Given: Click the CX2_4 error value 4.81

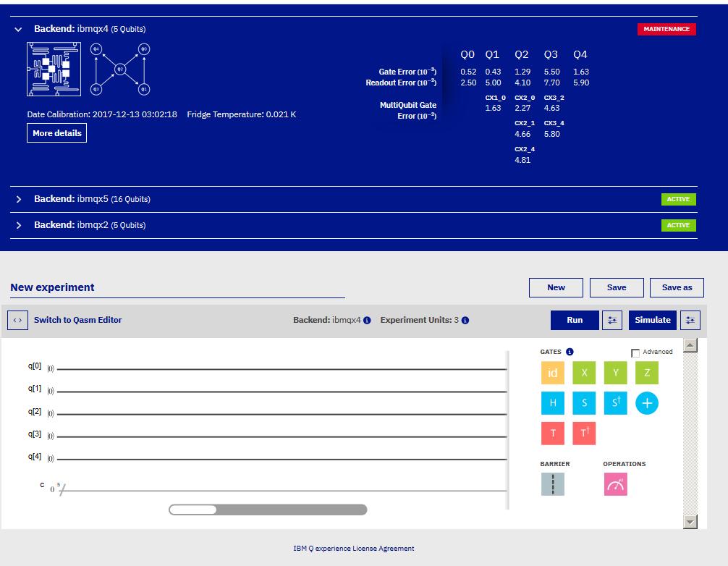Looking at the screenshot, I should coord(522,160).
